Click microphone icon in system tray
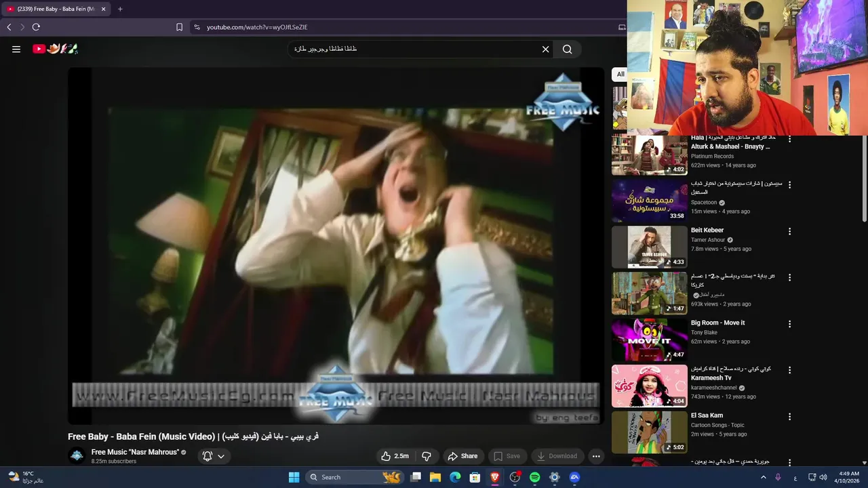The image size is (868, 488). click(778, 477)
